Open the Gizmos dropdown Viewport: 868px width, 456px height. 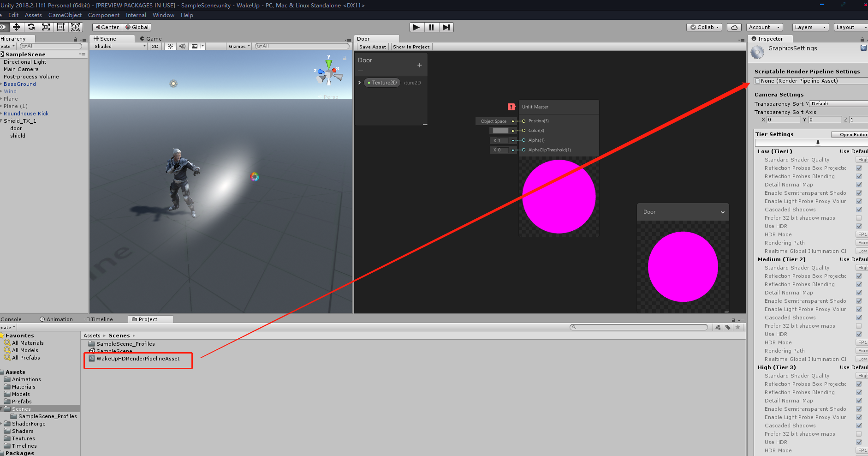[x=239, y=46]
